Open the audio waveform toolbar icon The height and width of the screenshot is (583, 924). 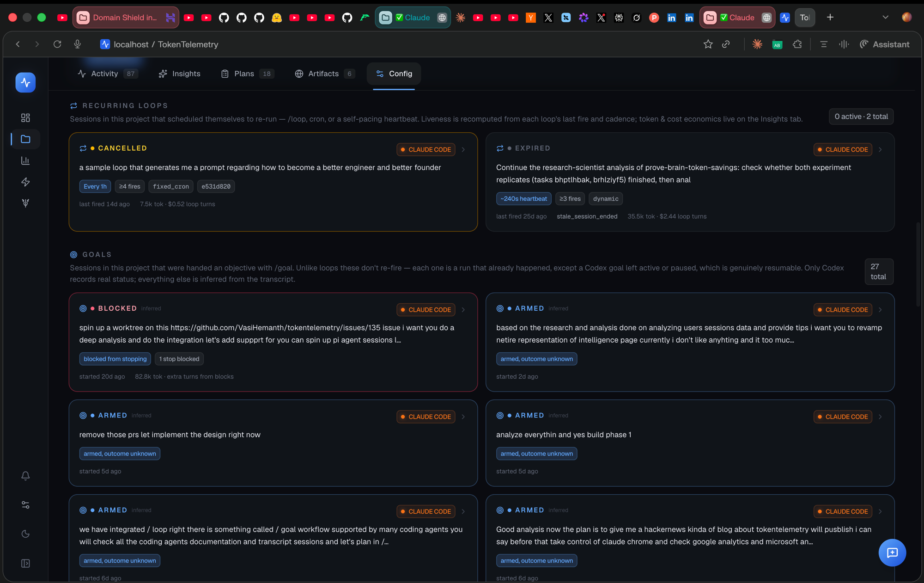pyautogui.click(x=844, y=44)
